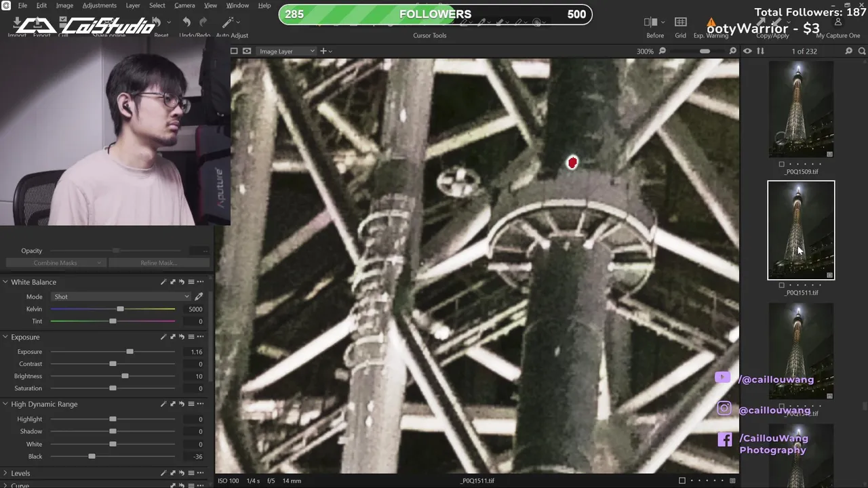This screenshot has height=488, width=868.
Task: Open Exposure presets menu icon
Action: [191, 337]
